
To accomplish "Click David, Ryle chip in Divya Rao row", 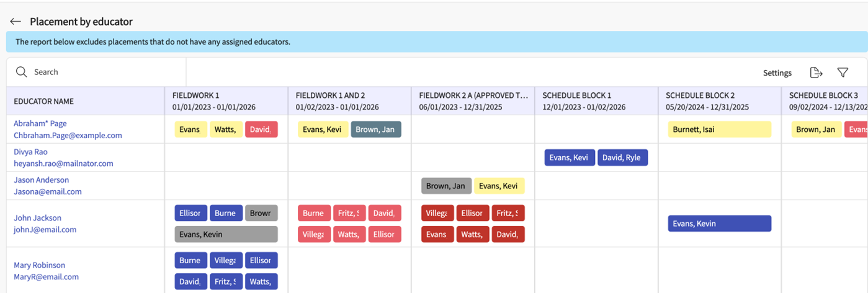I will point(622,157).
